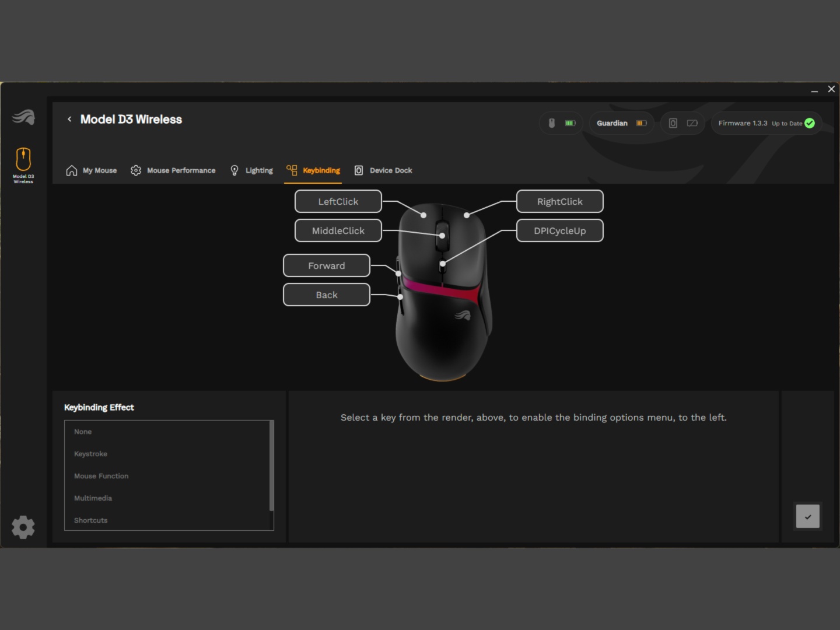Open the Device Dock tab

(x=383, y=170)
